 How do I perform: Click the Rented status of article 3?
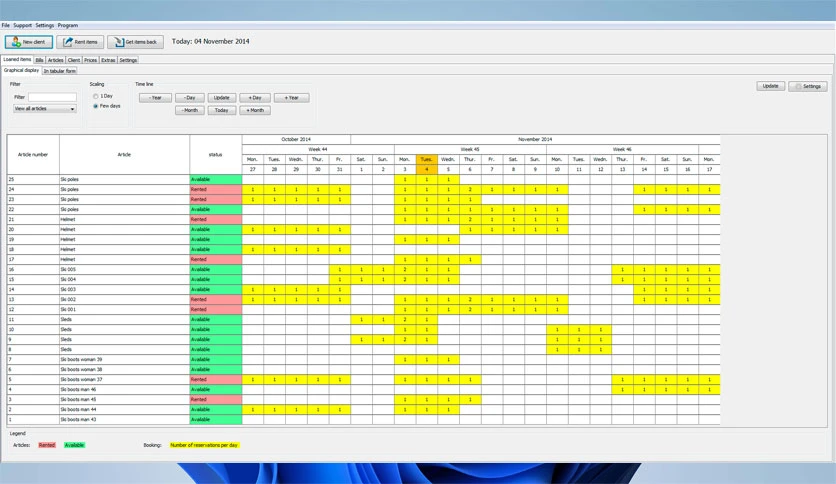pyautogui.click(x=215, y=399)
